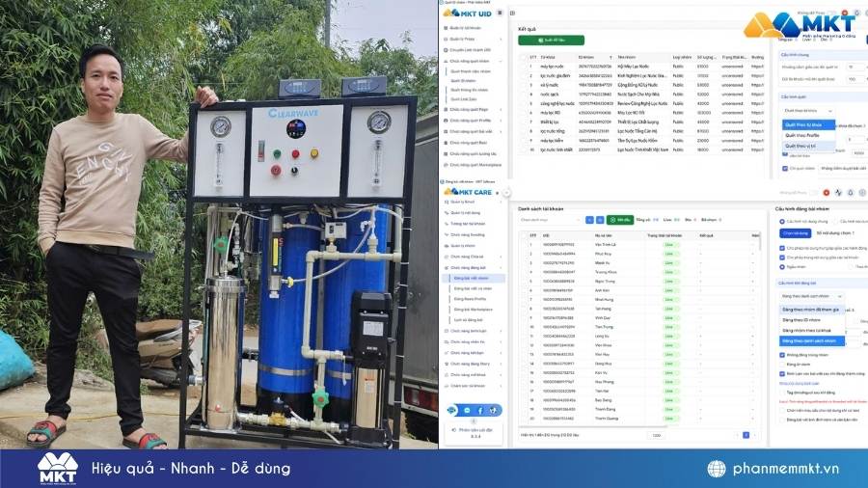The width and height of the screenshot is (868, 488).
Task: Click the Quản lý Email sidebar icon in MKT Care
Action: (447, 202)
